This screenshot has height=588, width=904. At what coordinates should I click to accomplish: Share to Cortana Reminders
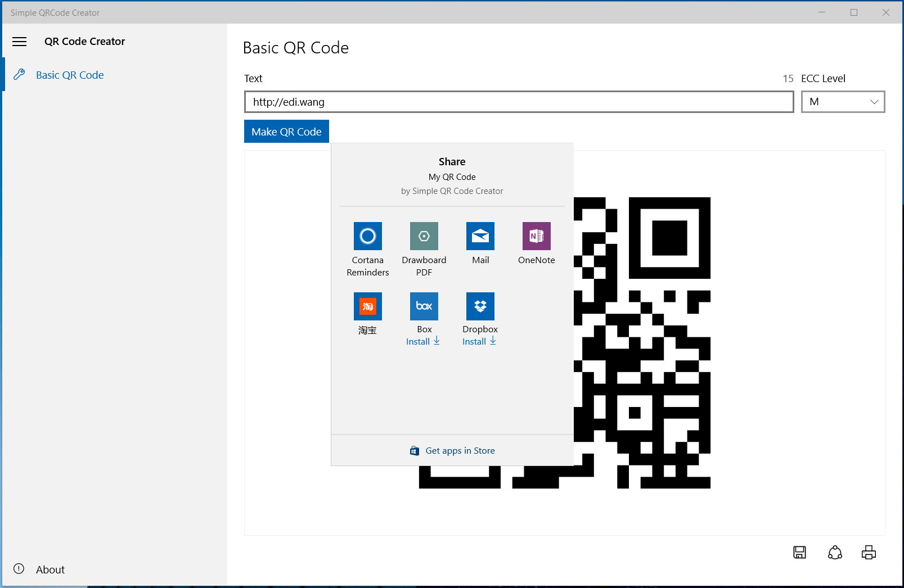click(x=368, y=250)
